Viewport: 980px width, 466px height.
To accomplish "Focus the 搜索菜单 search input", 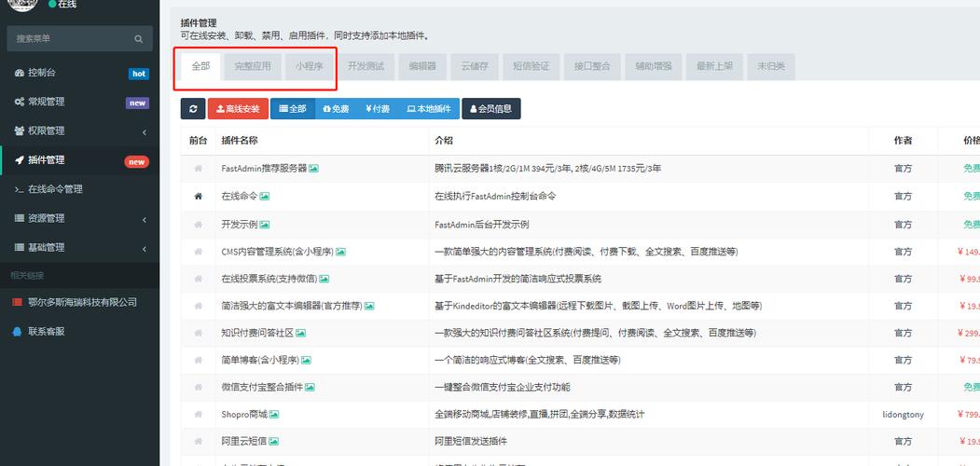I will click(x=79, y=39).
